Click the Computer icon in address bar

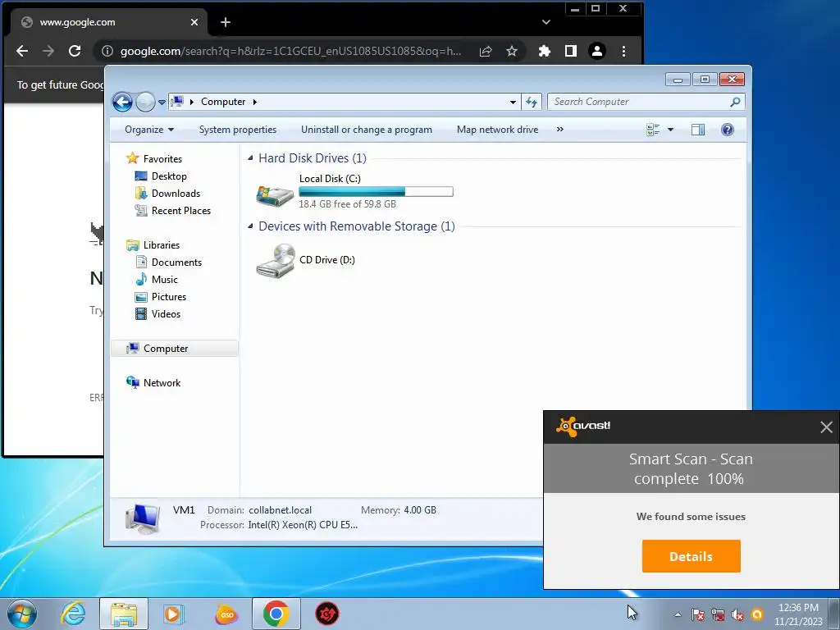178,101
